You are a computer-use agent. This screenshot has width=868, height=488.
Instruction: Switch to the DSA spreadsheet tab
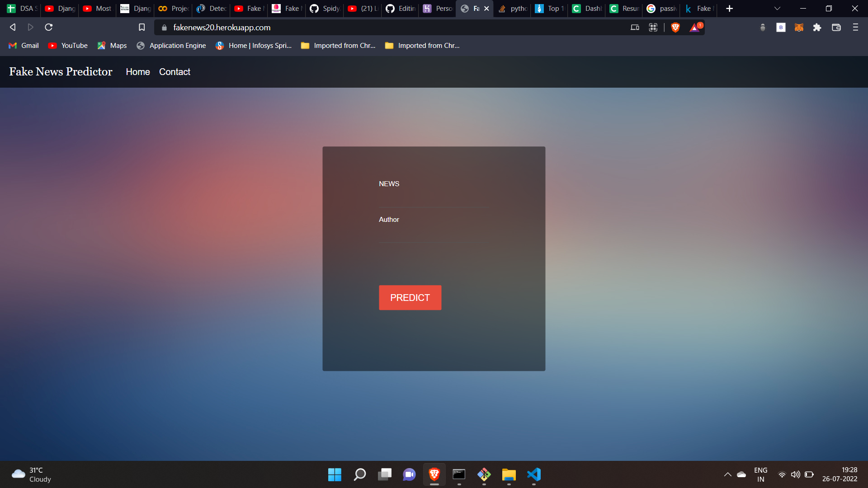(22, 9)
